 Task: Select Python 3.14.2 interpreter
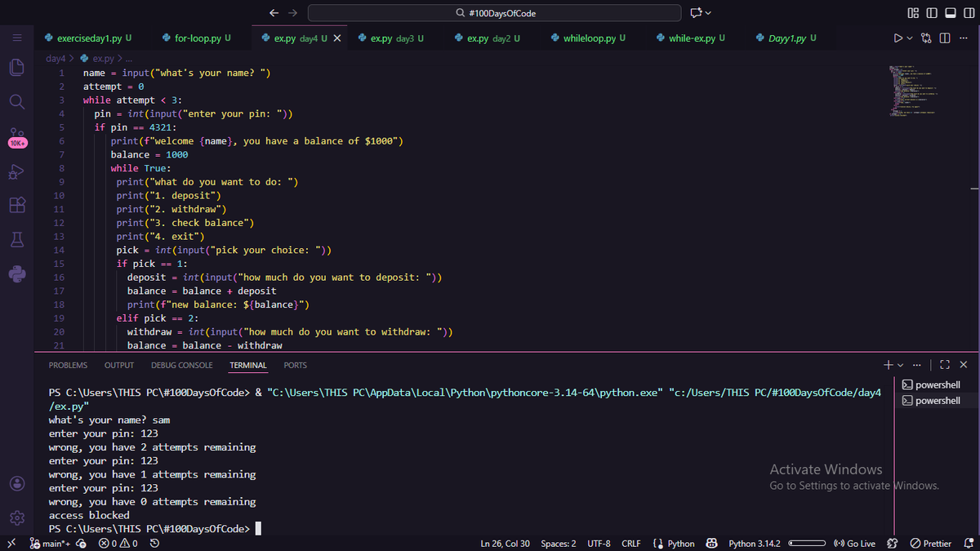(x=754, y=544)
